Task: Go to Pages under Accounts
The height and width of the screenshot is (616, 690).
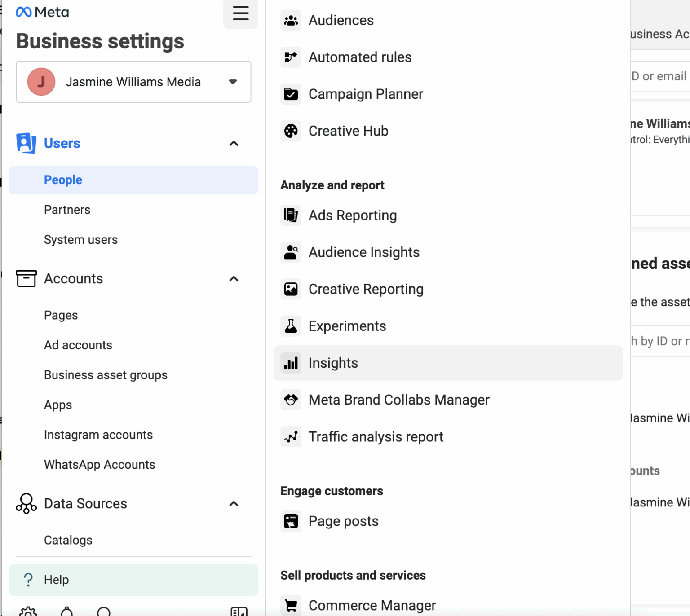Action: [61, 315]
